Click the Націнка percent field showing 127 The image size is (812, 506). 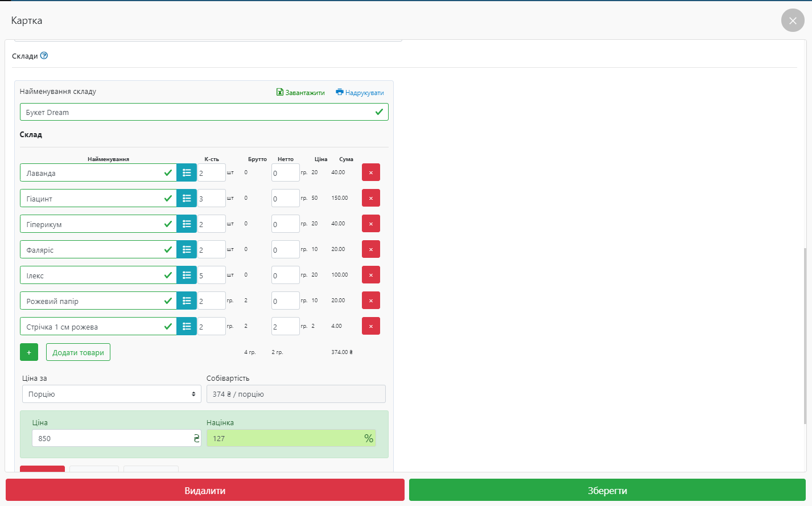pyautogui.click(x=285, y=438)
